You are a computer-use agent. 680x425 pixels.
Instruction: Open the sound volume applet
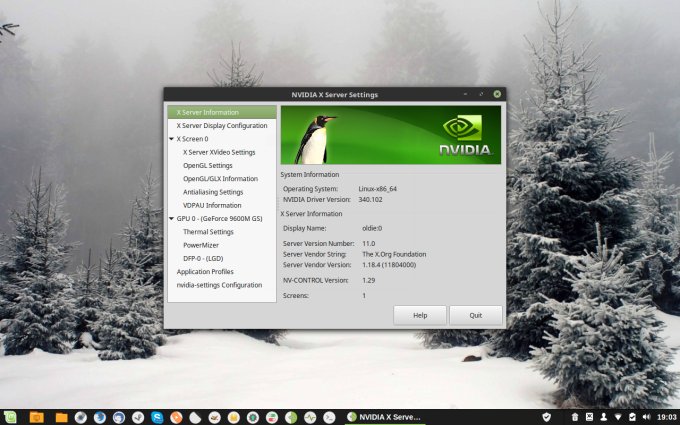click(647, 417)
